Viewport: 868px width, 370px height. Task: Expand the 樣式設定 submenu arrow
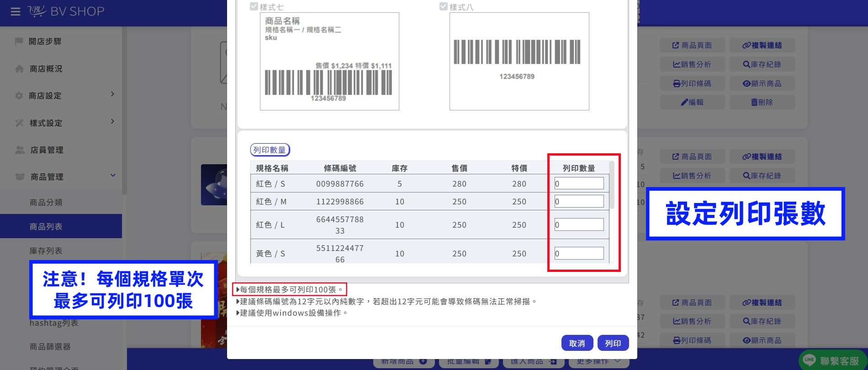[x=112, y=121]
